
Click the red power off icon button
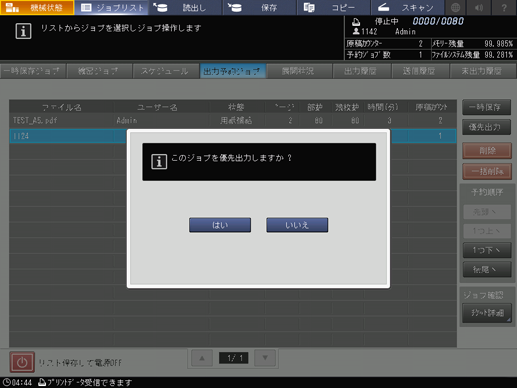(22, 362)
